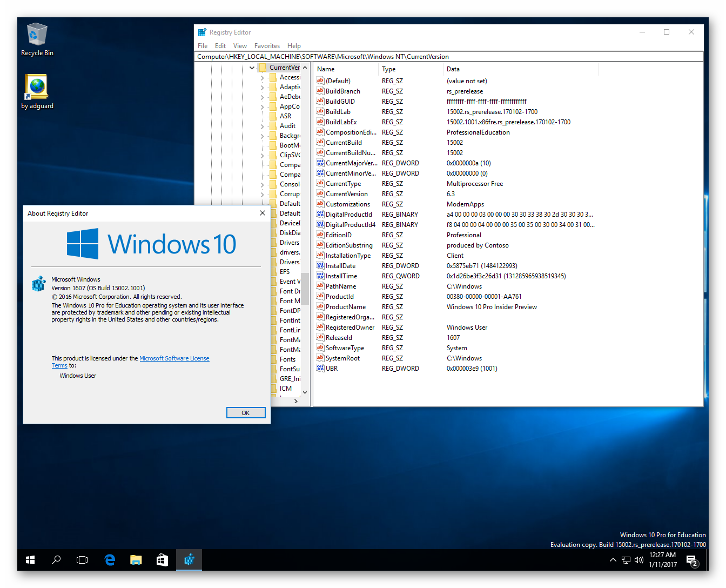Screen dimensions: 726x588
Task: Click the Accessibility folder icon in tree
Action: [273, 77]
